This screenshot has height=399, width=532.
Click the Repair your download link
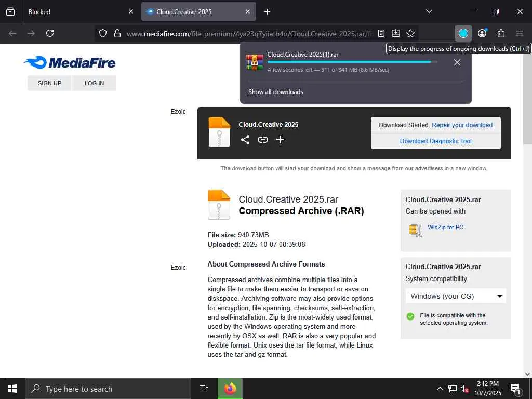click(462, 125)
